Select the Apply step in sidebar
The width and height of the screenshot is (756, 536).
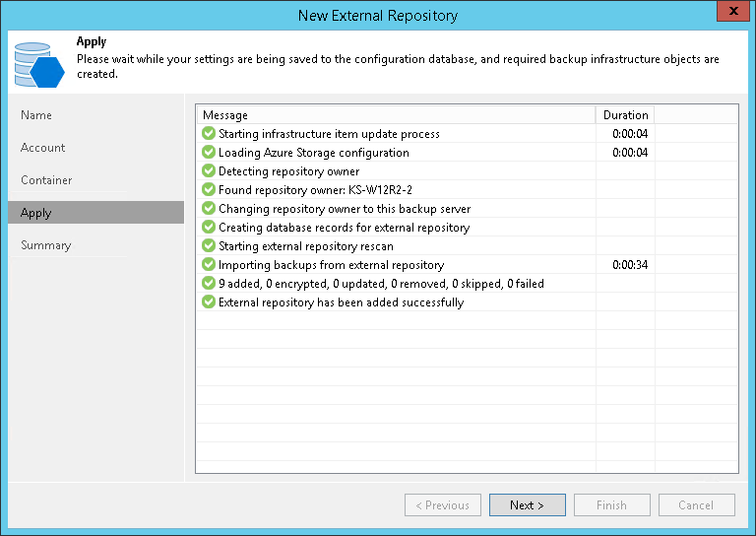click(36, 213)
